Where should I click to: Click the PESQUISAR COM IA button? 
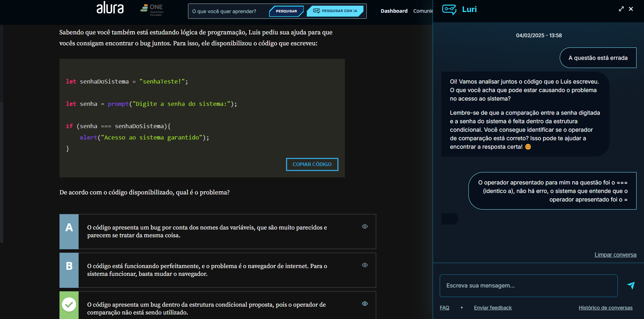pos(335,11)
